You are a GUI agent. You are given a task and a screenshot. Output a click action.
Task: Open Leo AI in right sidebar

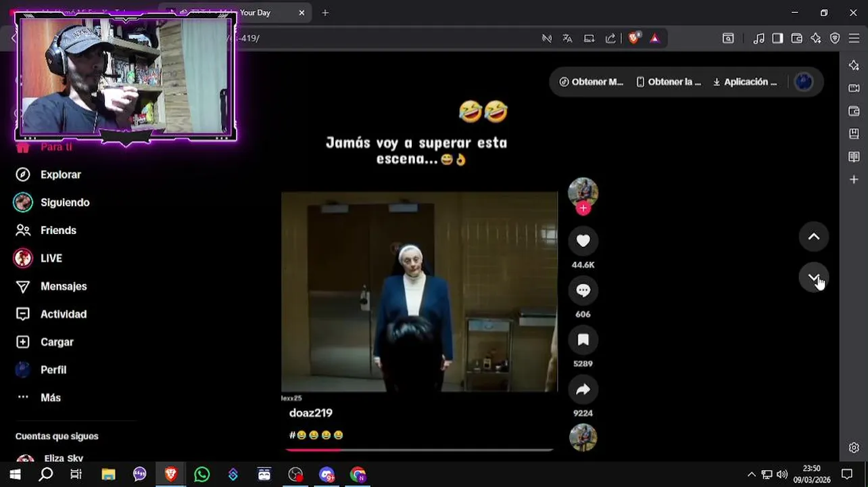pos(854,65)
